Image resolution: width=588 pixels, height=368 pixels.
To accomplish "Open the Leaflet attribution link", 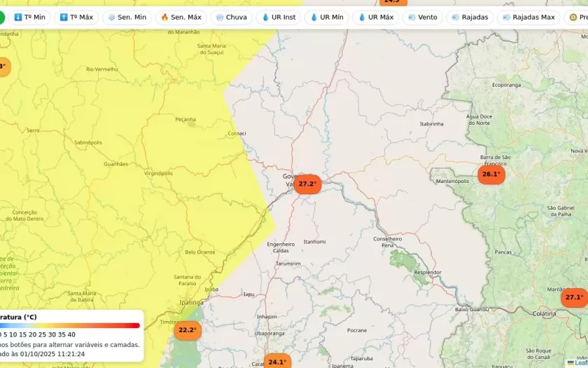I will (x=578, y=362).
